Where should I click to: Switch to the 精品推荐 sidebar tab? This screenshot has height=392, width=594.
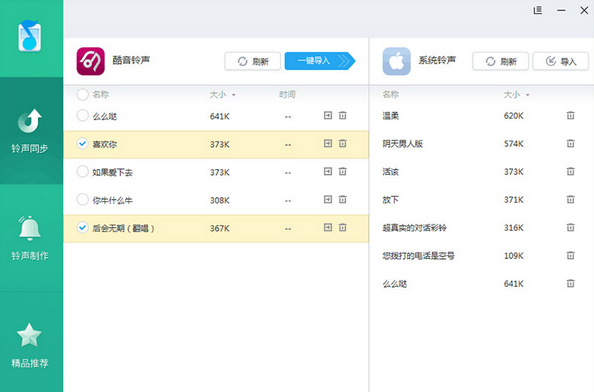pyautogui.click(x=30, y=345)
